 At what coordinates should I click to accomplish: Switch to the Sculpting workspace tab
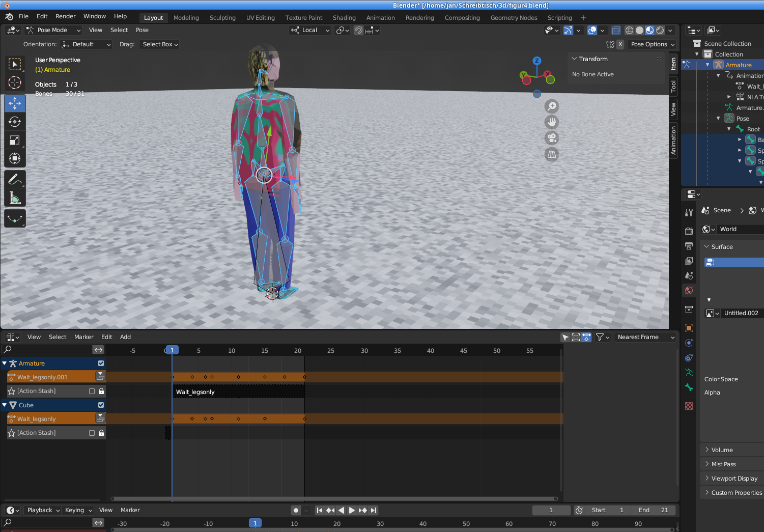click(x=222, y=18)
